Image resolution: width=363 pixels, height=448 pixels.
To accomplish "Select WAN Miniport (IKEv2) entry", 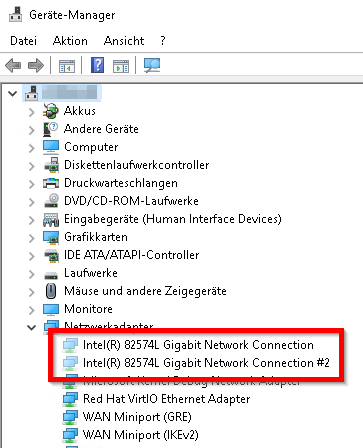I will coord(140,435).
